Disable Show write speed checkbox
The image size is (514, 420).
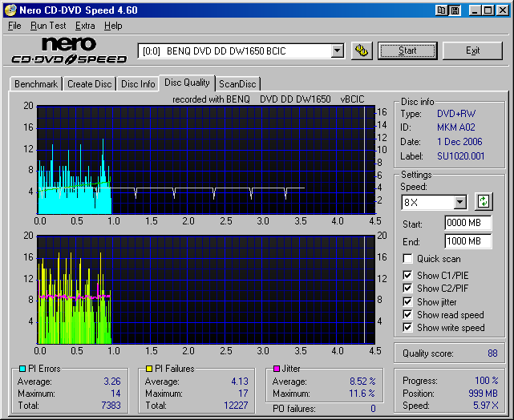(407, 327)
